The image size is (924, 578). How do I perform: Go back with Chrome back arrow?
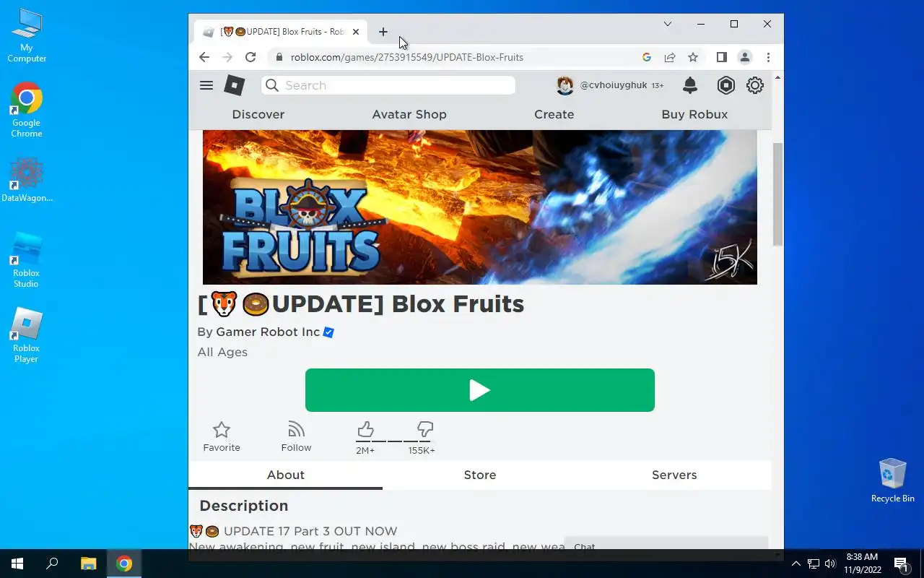click(204, 57)
